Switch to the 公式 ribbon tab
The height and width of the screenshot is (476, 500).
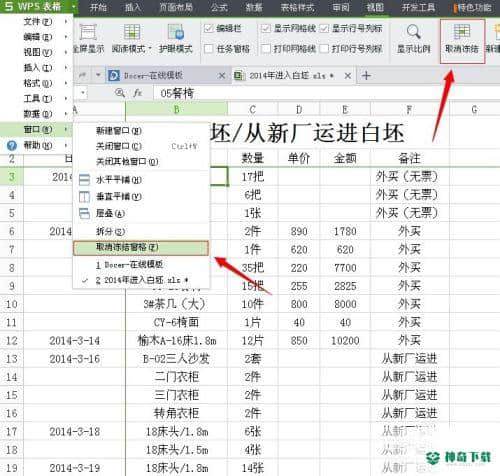[219, 7]
